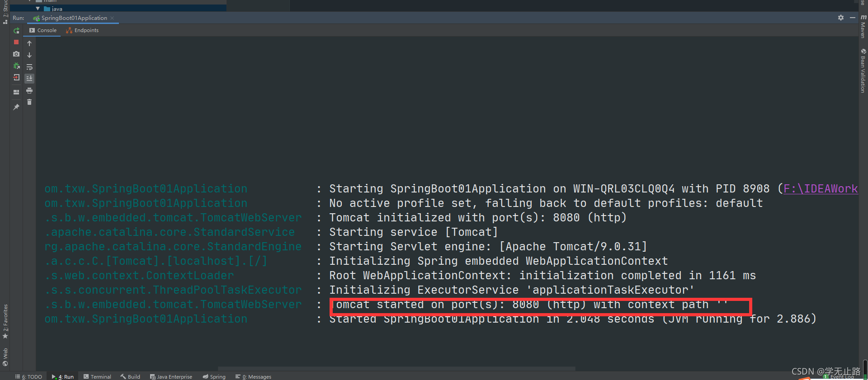Dump threads using the camera icon
868x380 pixels.
tap(16, 54)
